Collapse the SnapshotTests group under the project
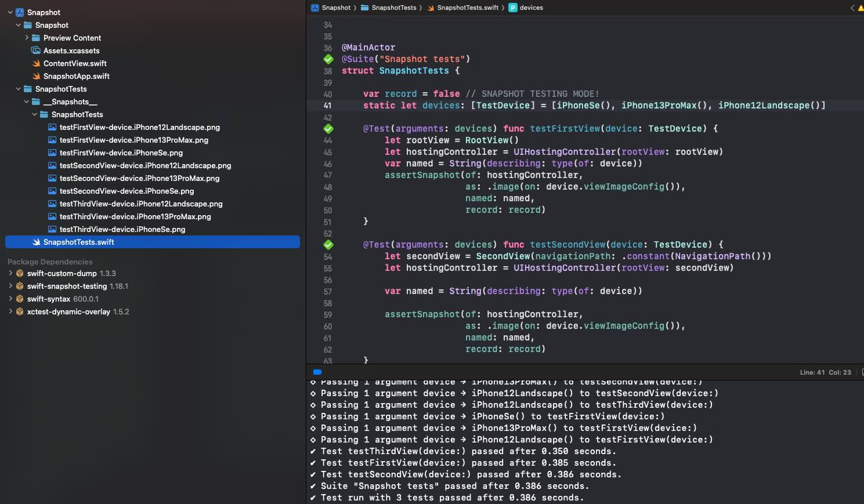Image resolution: width=864 pixels, height=504 pixels. (19, 89)
